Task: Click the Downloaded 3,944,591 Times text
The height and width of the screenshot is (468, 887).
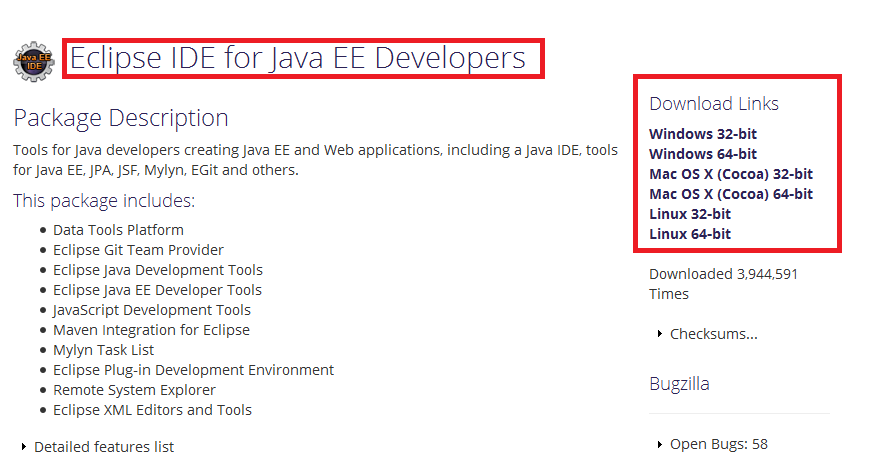Action: point(723,284)
